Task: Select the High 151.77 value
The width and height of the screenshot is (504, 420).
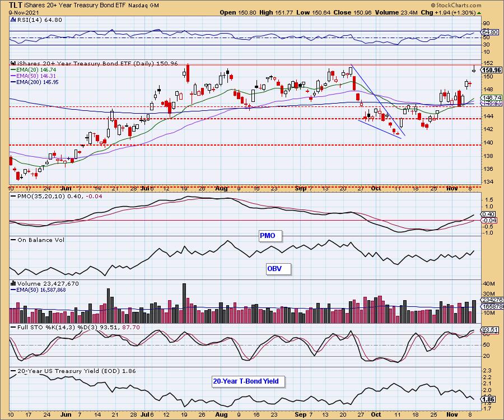Action: pyautogui.click(x=276, y=12)
